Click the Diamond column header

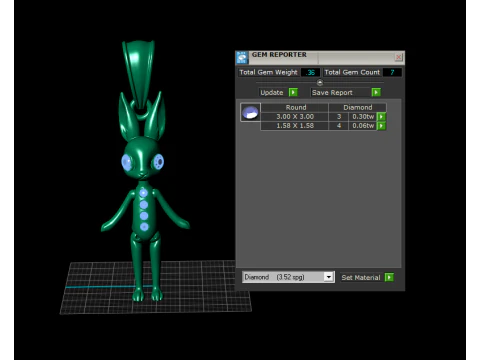(x=358, y=107)
